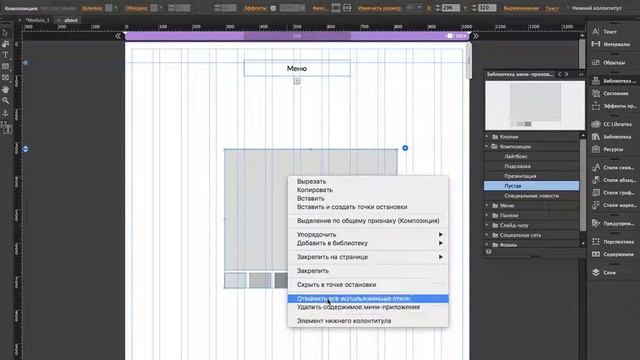Expand the Кнопки folder

coord(487,137)
